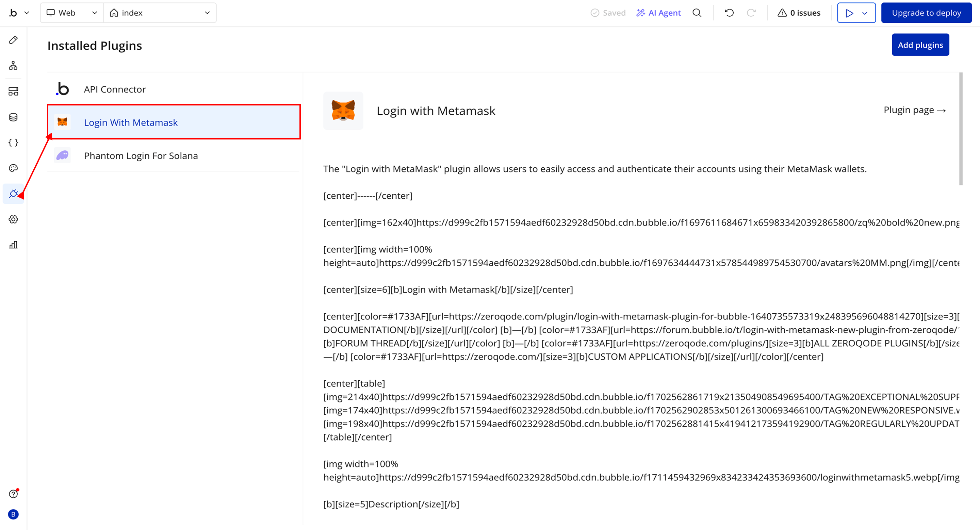980x530 pixels.
Task: Select API Connector in plugins list
Action: (115, 89)
